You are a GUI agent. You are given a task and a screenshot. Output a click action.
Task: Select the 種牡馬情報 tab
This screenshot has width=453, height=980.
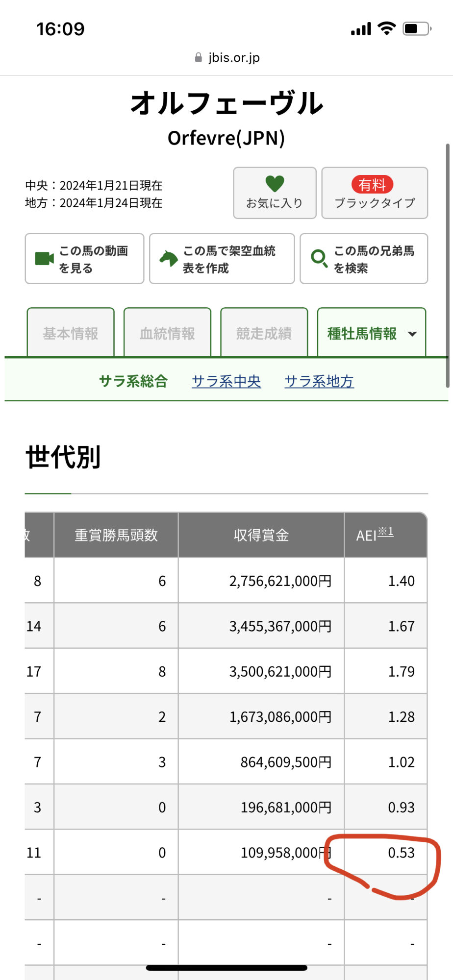(371, 333)
